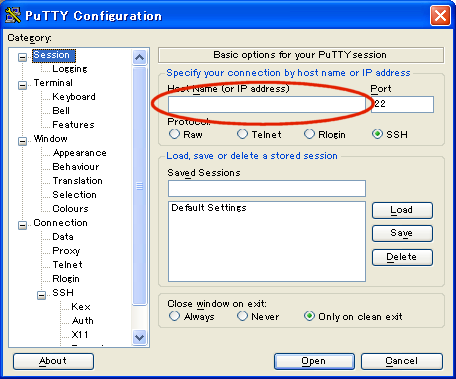Open the Translation settings category
The image size is (456, 379).
[77, 181]
